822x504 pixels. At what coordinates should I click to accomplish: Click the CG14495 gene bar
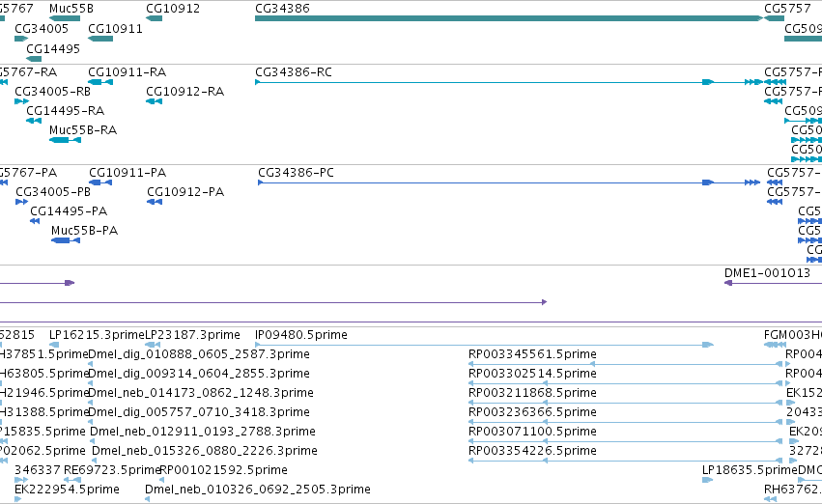point(34,59)
